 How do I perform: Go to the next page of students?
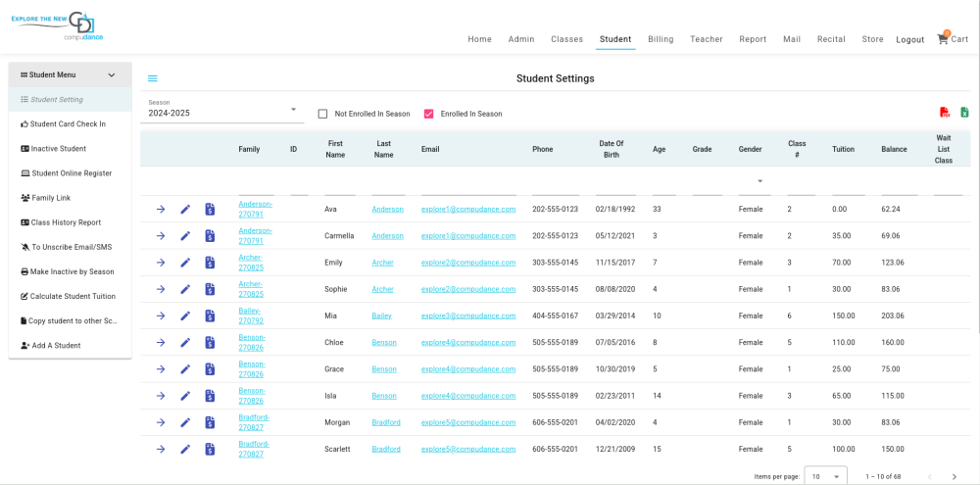coord(954,476)
